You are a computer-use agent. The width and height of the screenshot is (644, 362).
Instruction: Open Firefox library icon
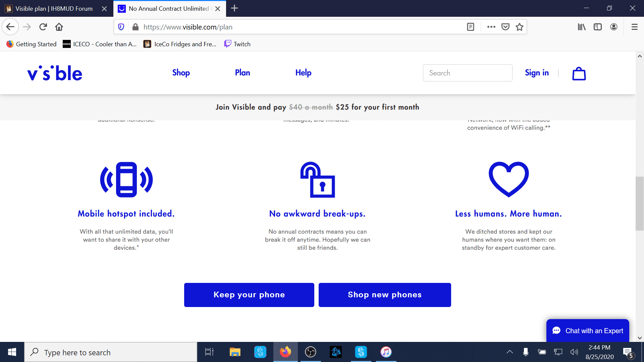coord(582,27)
